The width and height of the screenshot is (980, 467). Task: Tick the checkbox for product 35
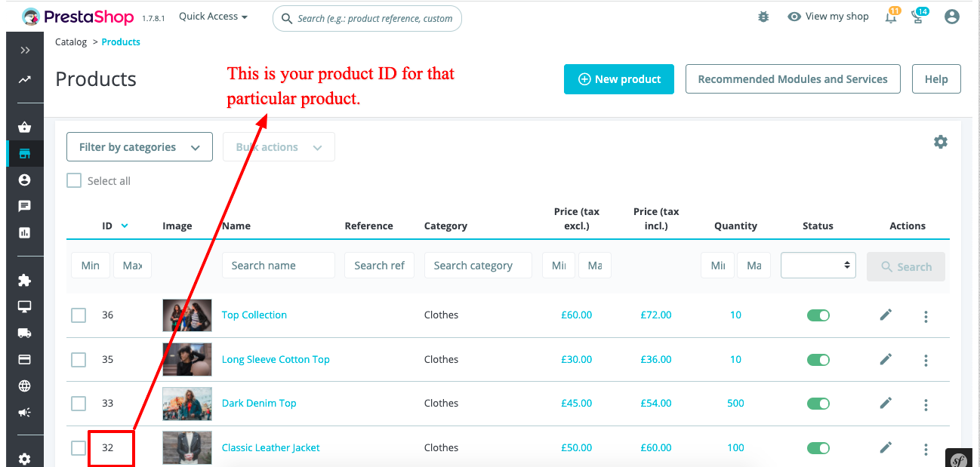79,360
